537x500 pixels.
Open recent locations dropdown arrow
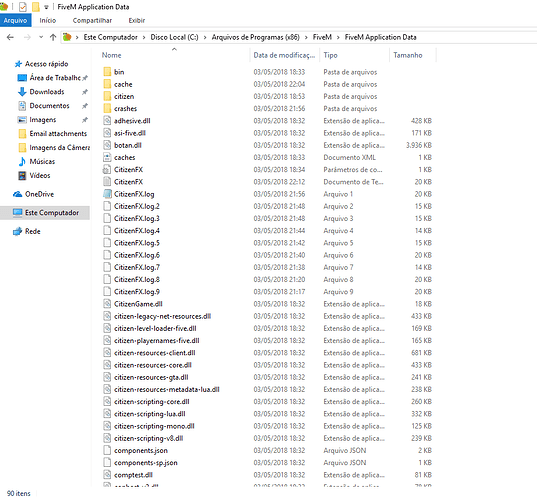pyautogui.click(x=41, y=37)
